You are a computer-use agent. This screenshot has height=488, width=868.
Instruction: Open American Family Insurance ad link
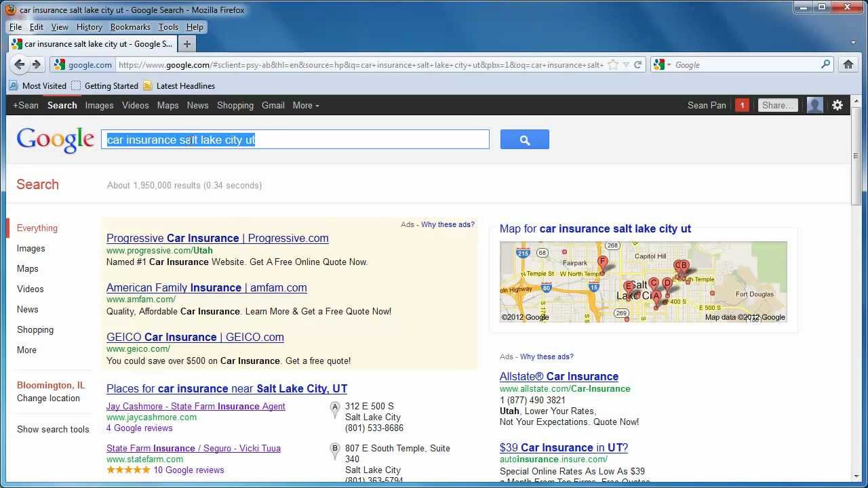click(x=206, y=287)
